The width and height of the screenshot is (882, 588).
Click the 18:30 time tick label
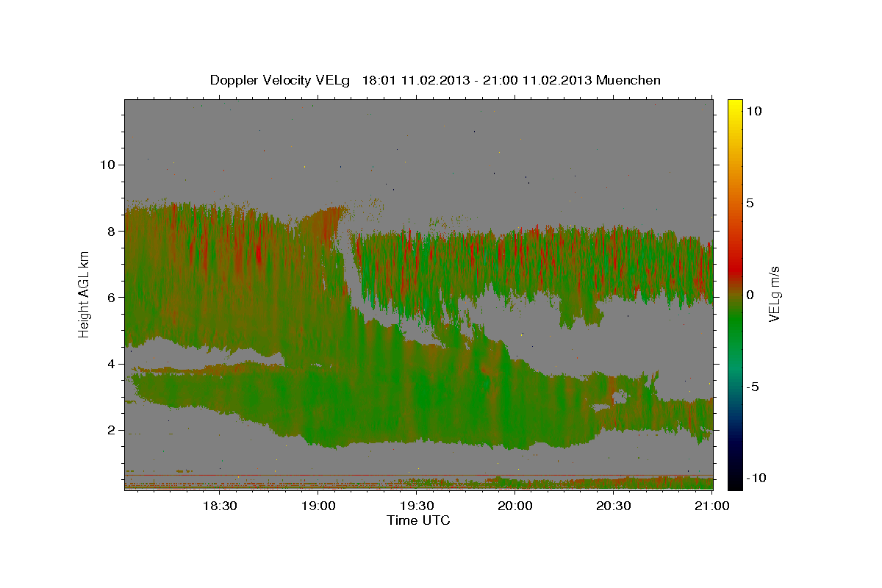coord(219,506)
